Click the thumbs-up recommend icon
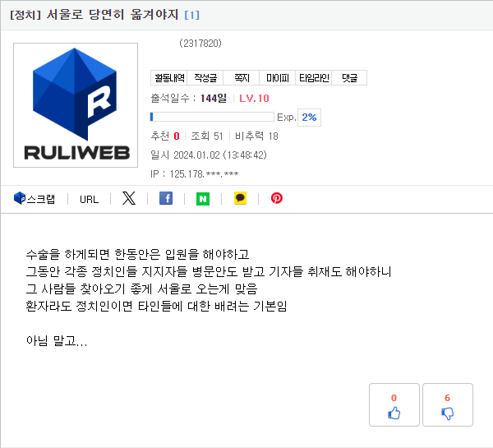This screenshot has height=448, width=493. click(x=394, y=413)
